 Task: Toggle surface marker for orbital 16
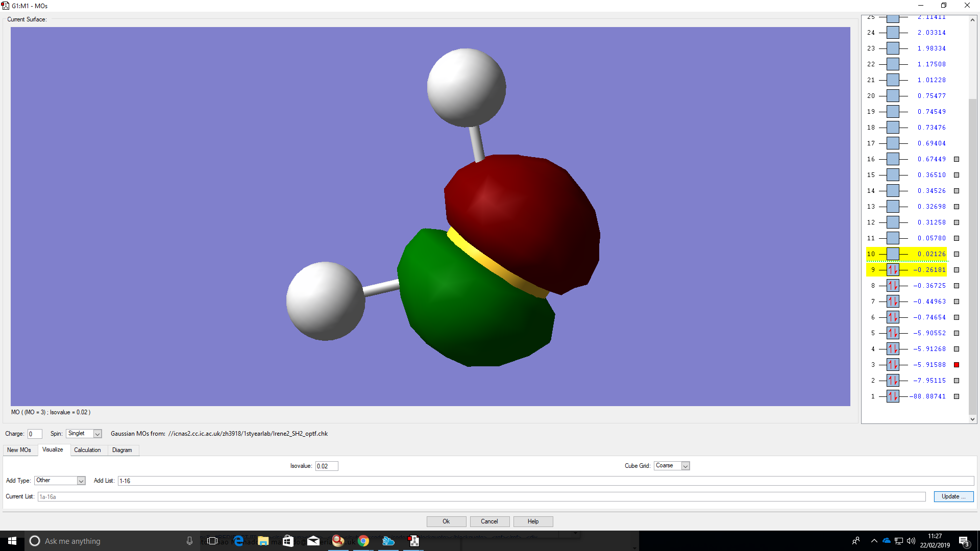click(957, 159)
